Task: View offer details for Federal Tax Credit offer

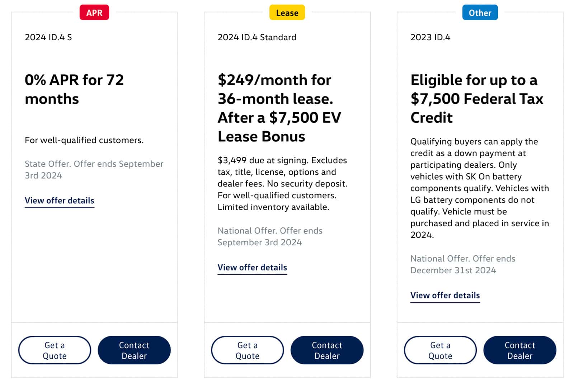Action: coord(445,295)
